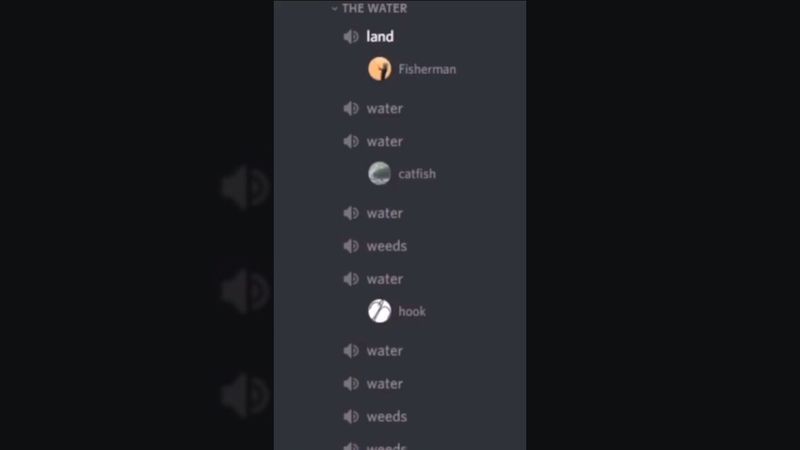Image resolution: width=800 pixels, height=450 pixels.
Task: Select the catfish username
Action: (x=417, y=174)
